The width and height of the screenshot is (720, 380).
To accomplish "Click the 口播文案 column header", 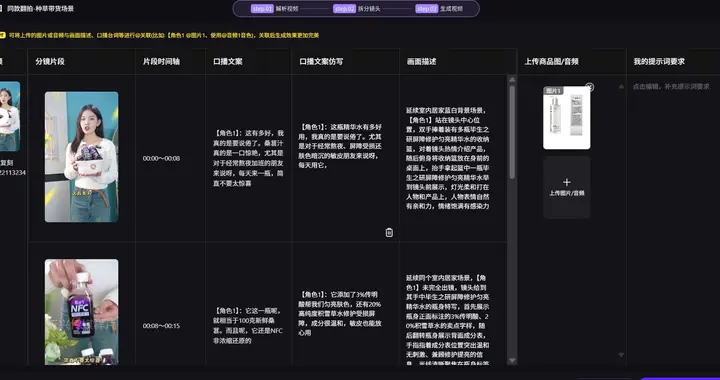I will [228, 61].
